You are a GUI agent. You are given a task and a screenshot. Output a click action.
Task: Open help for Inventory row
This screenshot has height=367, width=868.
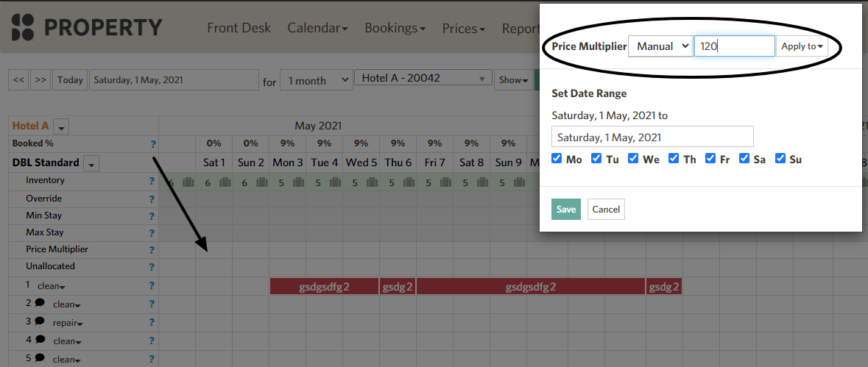[151, 181]
